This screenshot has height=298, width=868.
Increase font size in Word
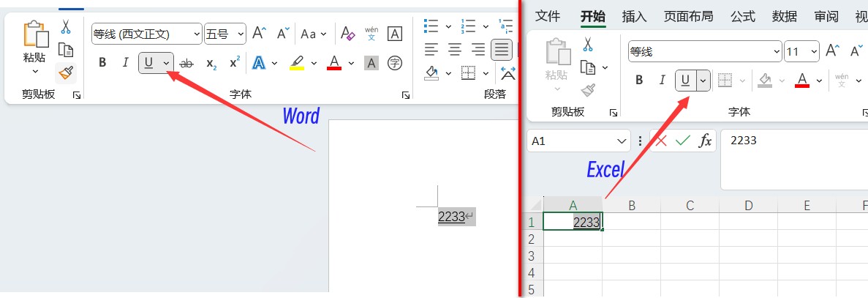click(260, 33)
